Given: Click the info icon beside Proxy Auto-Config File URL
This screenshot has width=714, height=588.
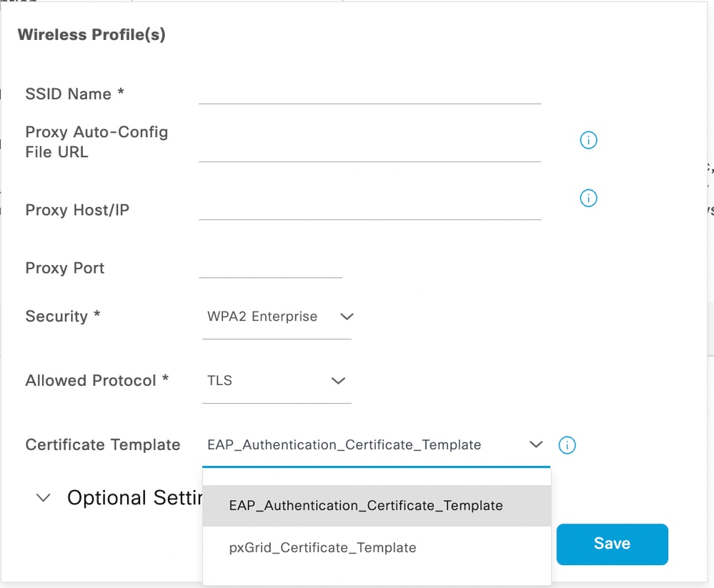Looking at the screenshot, I should (588, 140).
